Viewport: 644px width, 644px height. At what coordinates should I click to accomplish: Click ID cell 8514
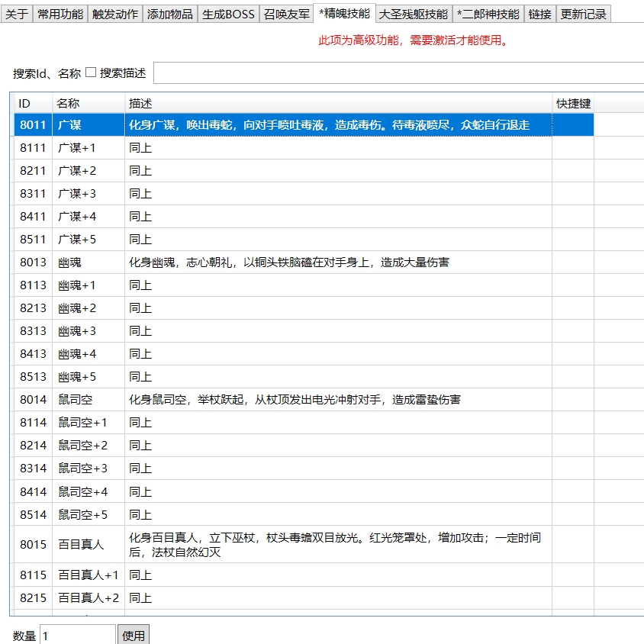tap(34, 514)
